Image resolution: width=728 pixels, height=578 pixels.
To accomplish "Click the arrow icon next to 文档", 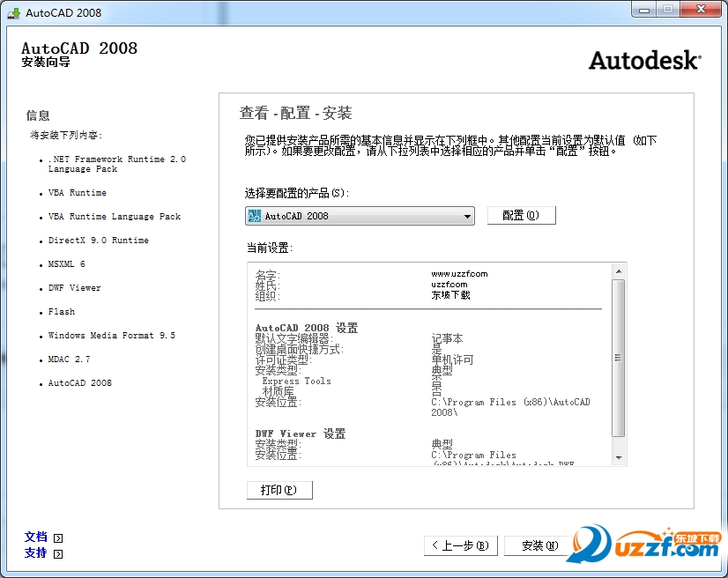I will tap(58, 538).
